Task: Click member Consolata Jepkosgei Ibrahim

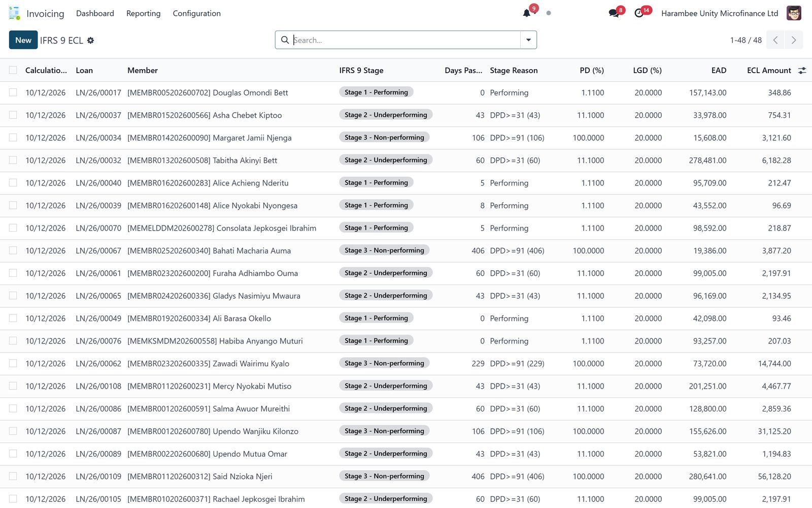Action: (x=222, y=228)
